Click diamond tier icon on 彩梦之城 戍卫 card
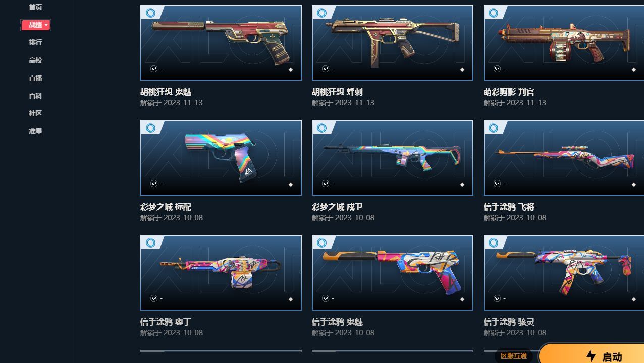 (462, 185)
